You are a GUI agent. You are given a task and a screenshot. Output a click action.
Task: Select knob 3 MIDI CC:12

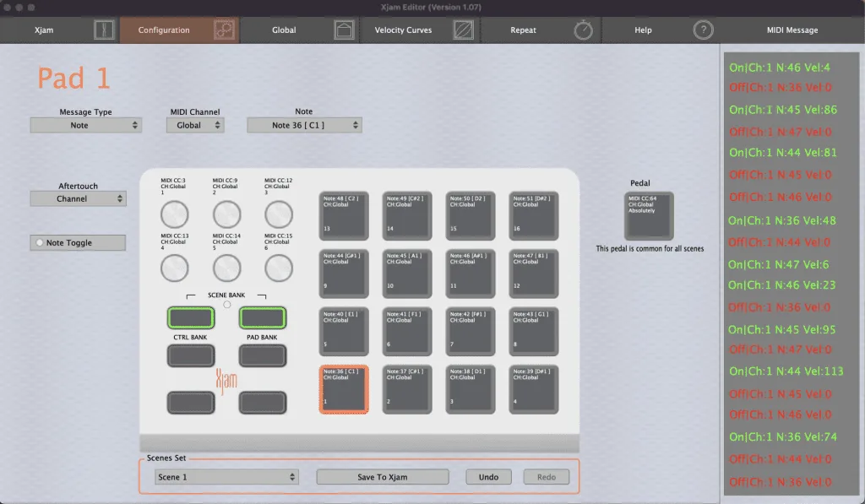click(279, 214)
